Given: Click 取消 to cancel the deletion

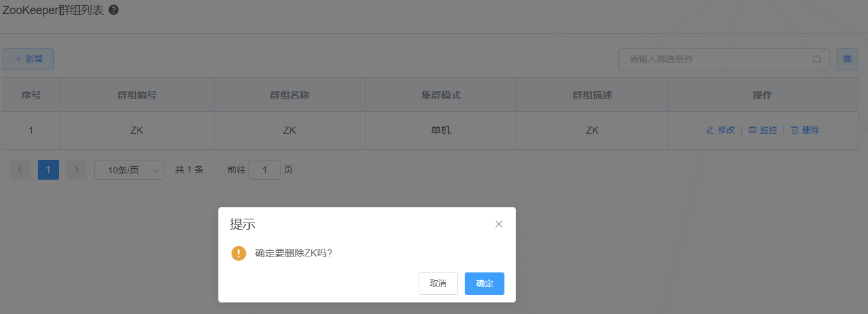Looking at the screenshot, I should tap(438, 283).
